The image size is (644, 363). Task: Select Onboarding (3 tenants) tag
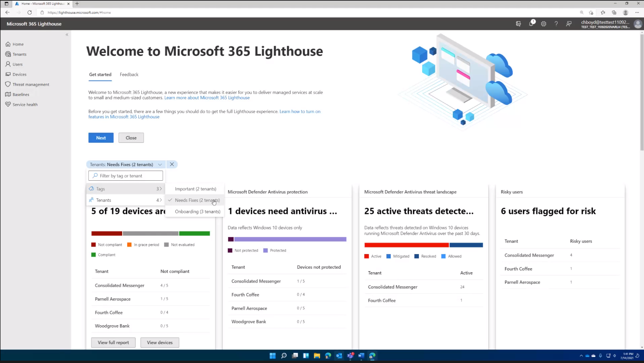(x=197, y=212)
